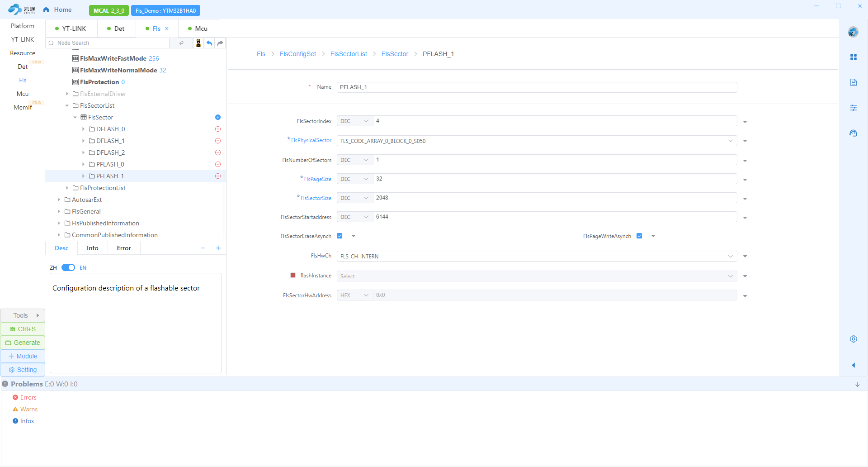
Task: Uncheck the FlsSectorEraseAsynch checkbox
Action: pyautogui.click(x=340, y=236)
